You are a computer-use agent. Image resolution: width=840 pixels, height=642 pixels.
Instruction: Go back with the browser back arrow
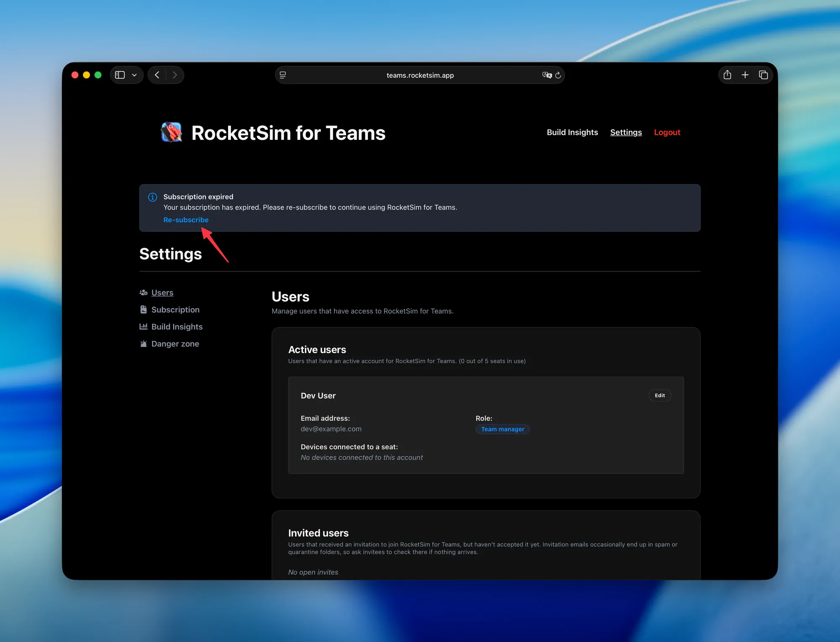point(157,75)
